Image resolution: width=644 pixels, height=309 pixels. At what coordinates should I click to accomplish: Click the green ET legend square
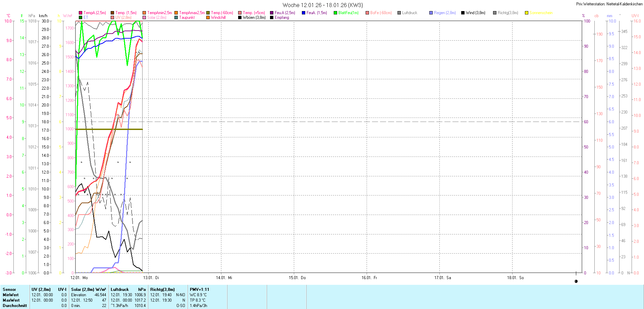click(80, 17)
